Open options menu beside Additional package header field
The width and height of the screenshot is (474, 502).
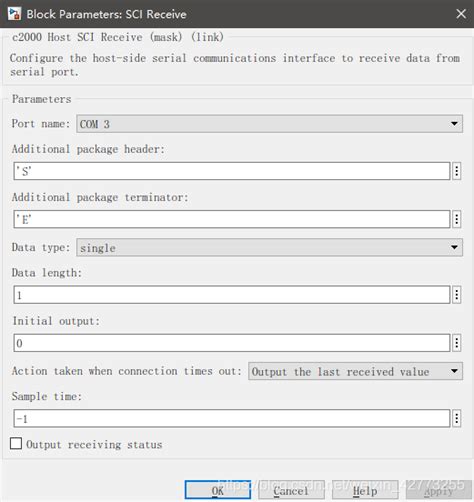[x=457, y=171]
